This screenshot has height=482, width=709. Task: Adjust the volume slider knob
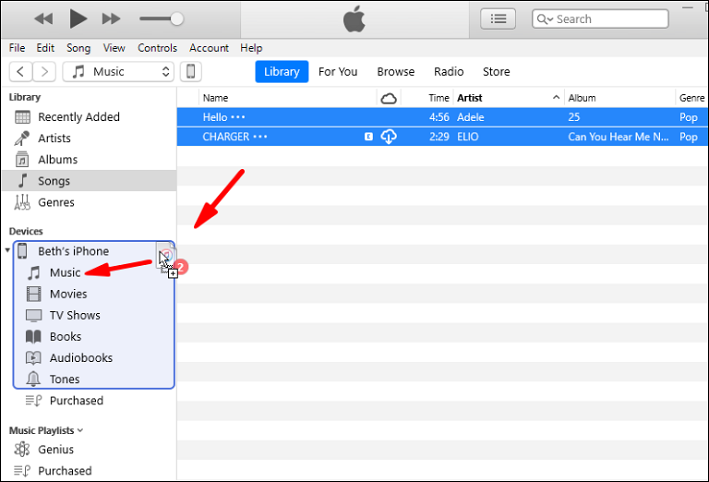[x=177, y=19]
